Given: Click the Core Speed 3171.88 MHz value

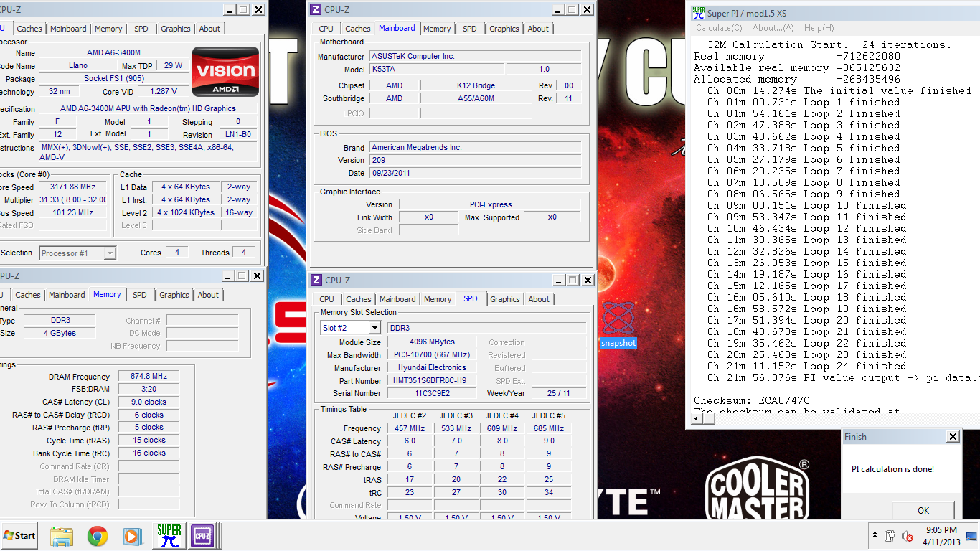Looking at the screenshot, I should 72,187.
